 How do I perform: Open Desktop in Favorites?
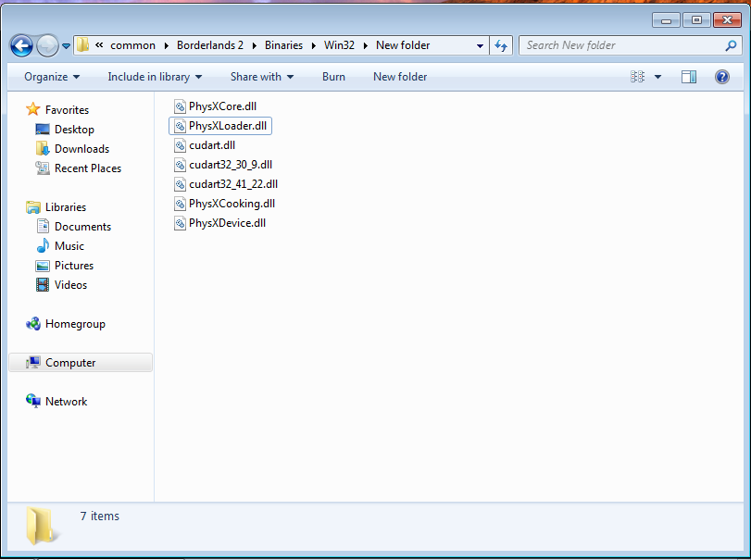tap(74, 130)
